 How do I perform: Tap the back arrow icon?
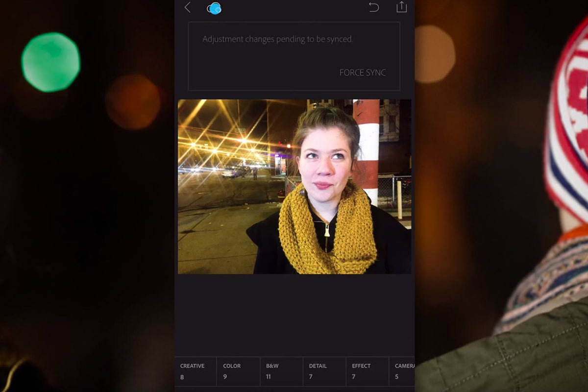pos(187,7)
